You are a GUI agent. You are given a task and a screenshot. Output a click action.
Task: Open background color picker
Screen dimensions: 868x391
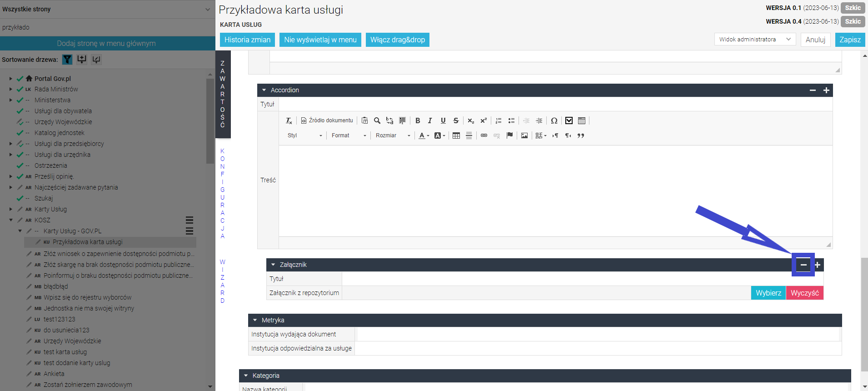pos(439,135)
